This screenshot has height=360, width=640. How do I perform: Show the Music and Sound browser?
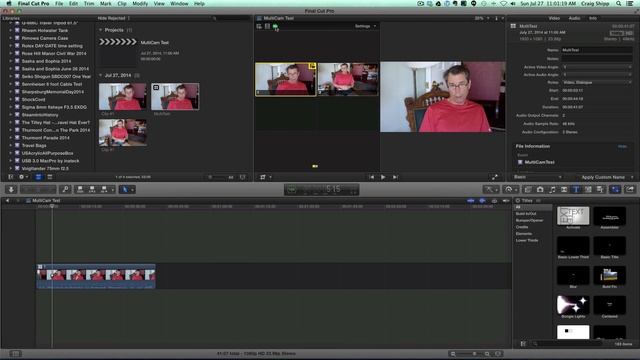[552, 189]
